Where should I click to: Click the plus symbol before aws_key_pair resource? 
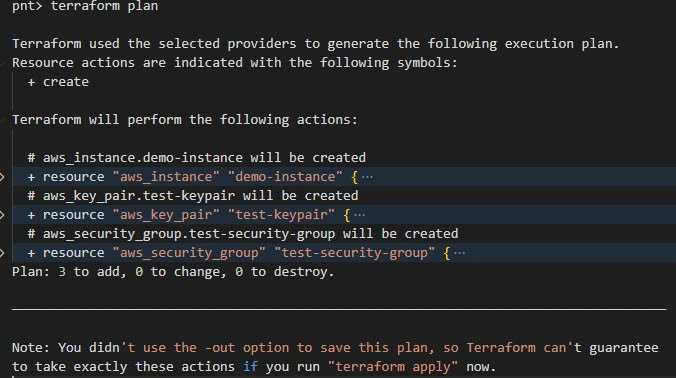[x=31, y=215]
